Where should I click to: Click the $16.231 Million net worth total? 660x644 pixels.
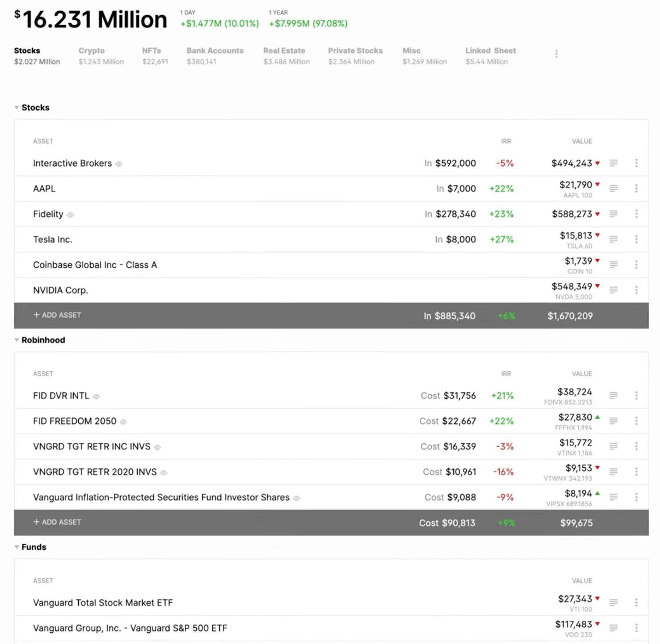[x=91, y=19]
